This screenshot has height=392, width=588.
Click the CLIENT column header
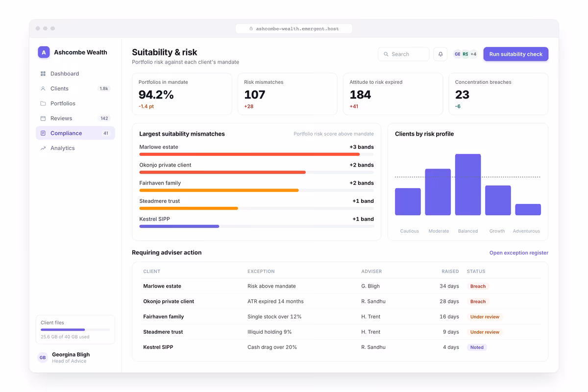pyautogui.click(x=152, y=271)
